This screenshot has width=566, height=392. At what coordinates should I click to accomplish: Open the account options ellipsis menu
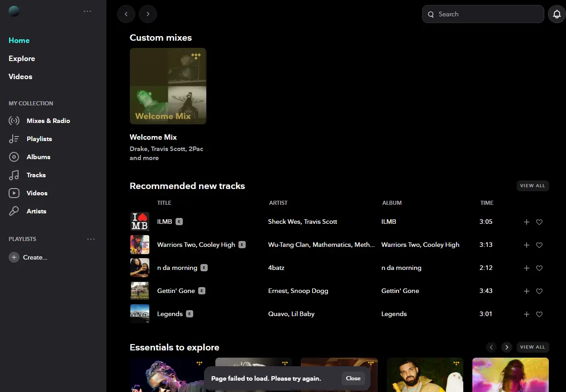[87, 11]
